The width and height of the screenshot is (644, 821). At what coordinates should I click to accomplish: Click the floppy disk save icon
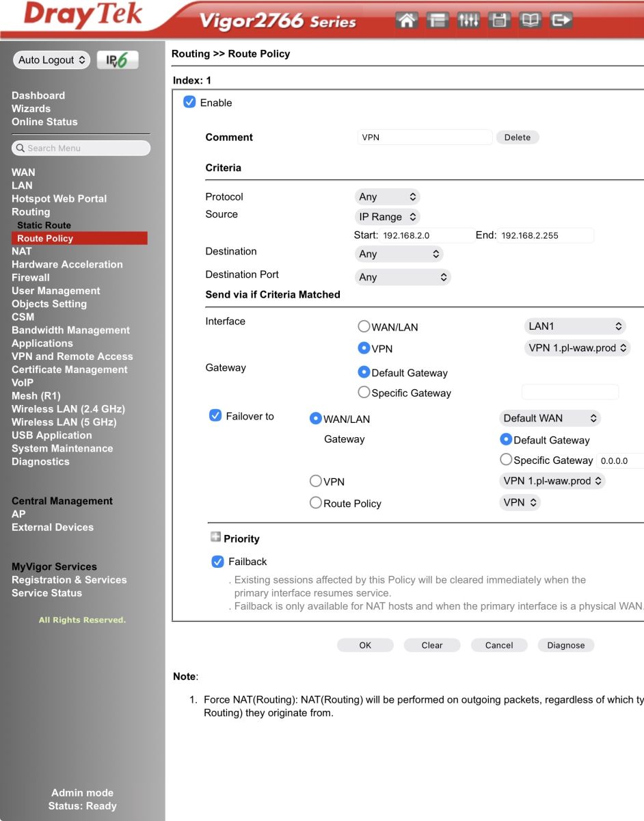(499, 21)
